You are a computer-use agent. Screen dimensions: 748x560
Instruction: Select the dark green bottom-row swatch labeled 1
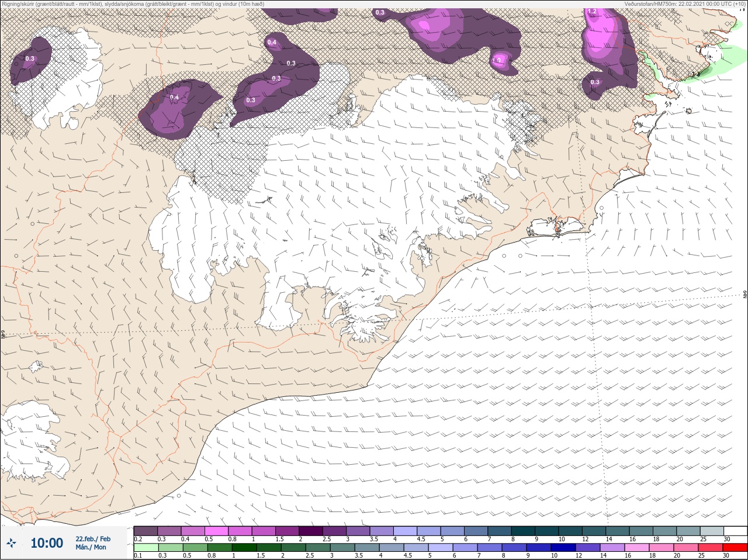(x=244, y=548)
